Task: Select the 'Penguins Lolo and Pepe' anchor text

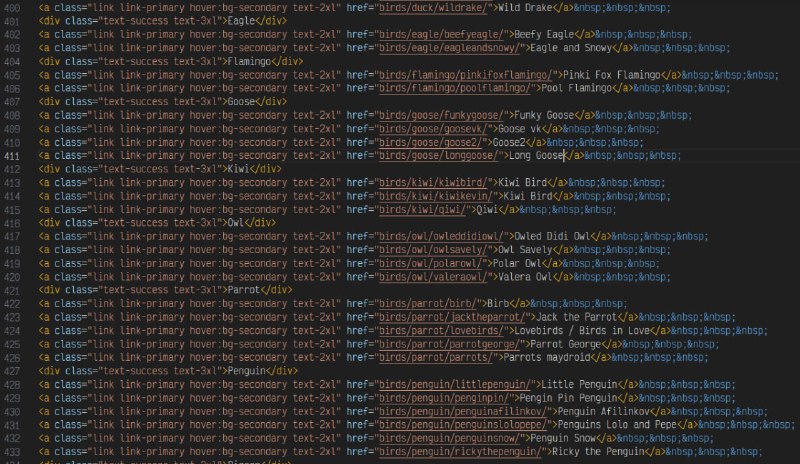Action: pos(617,425)
